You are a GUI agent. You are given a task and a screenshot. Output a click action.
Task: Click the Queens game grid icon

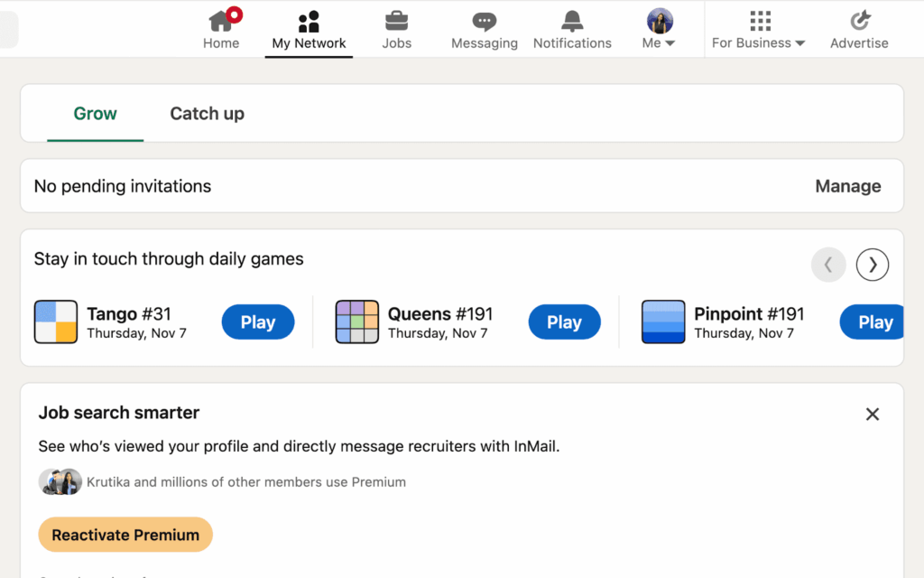pos(357,322)
